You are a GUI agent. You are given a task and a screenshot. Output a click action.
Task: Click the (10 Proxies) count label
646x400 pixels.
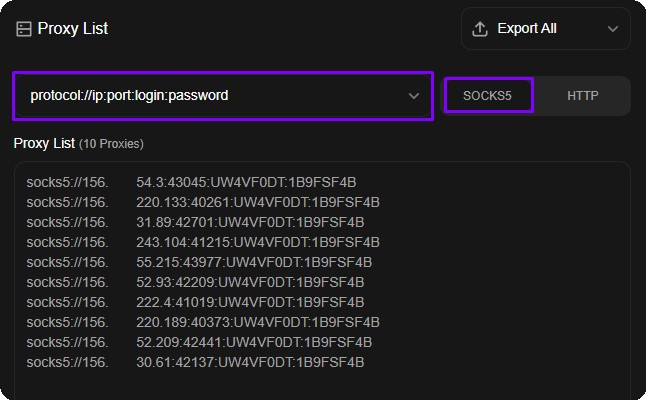pyautogui.click(x=111, y=144)
